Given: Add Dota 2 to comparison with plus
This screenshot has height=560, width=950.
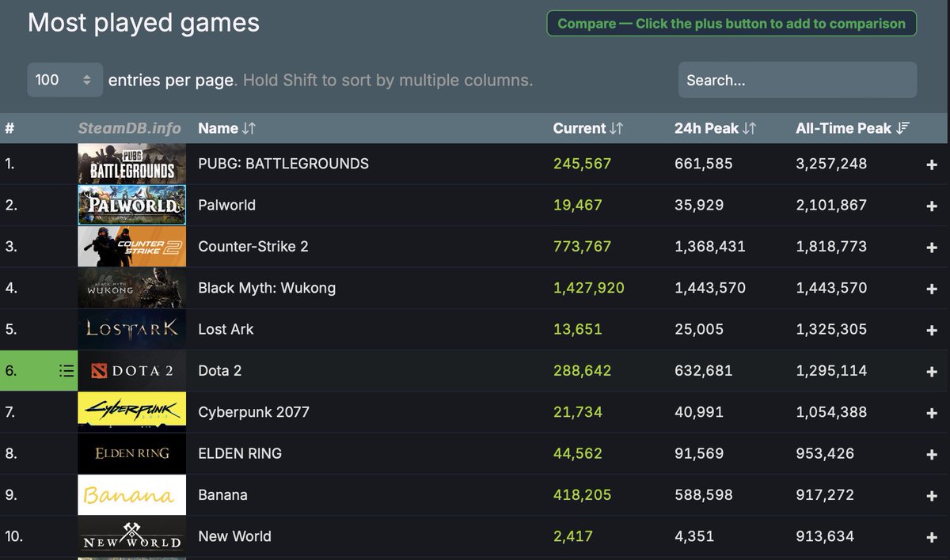Looking at the screenshot, I should coord(932,371).
